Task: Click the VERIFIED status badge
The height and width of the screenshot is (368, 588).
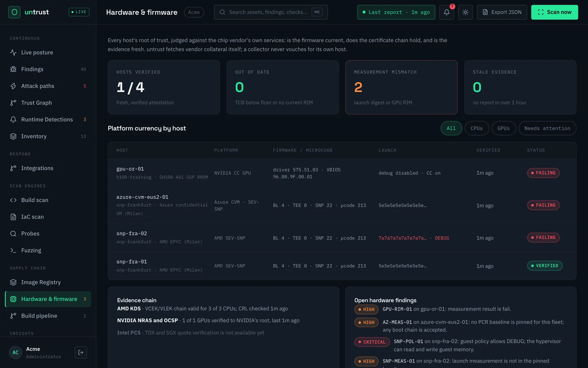Action: tap(544, 266)
